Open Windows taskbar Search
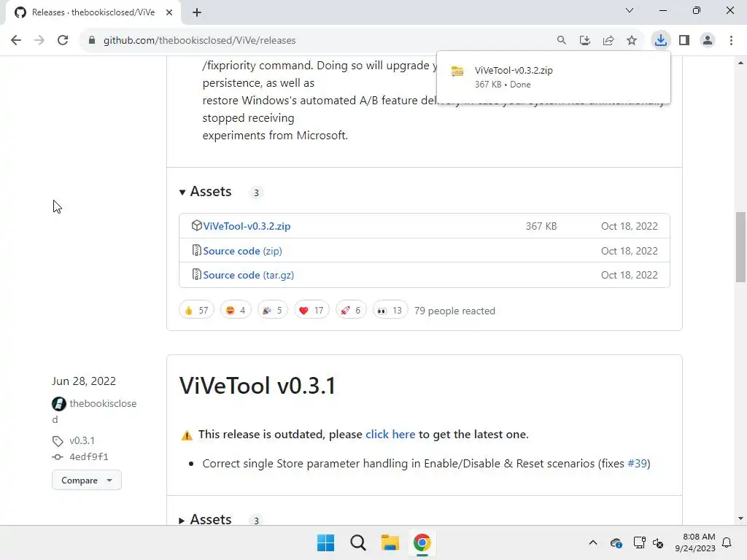The image size is (747, 560). click(357, 542)
